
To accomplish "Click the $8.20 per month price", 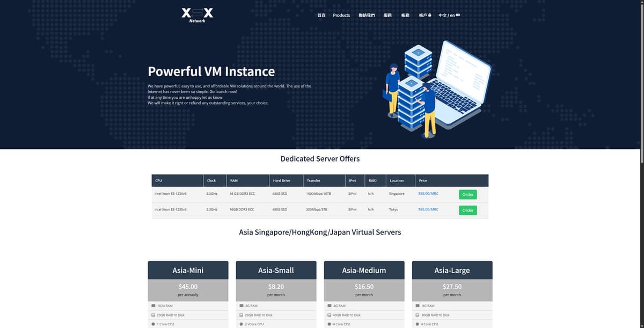I will (276, 290).
